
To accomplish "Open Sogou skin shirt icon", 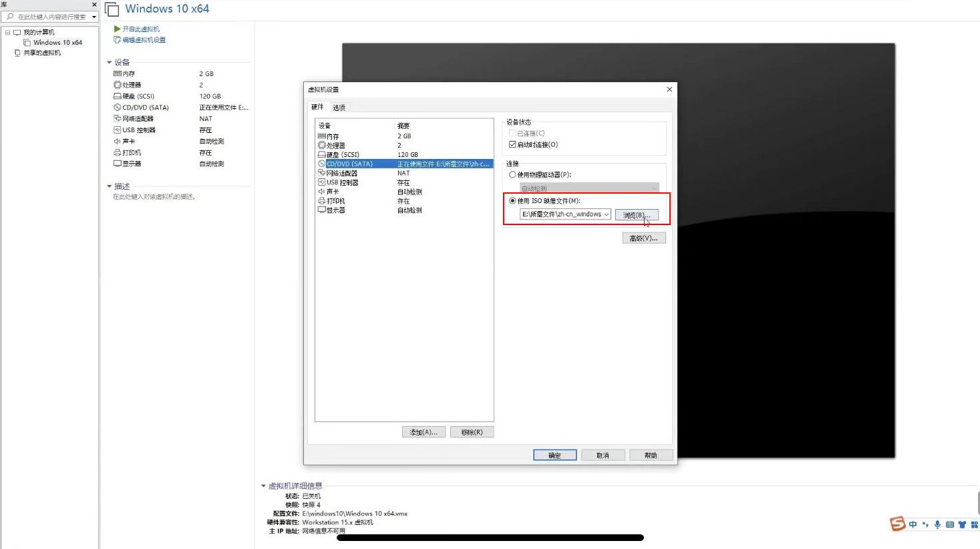I will pyautogui.click(x=962, y=525).
